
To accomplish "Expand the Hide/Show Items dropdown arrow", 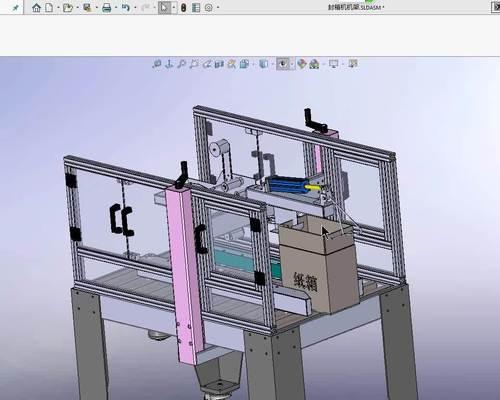I will click(x=293, y=64).
